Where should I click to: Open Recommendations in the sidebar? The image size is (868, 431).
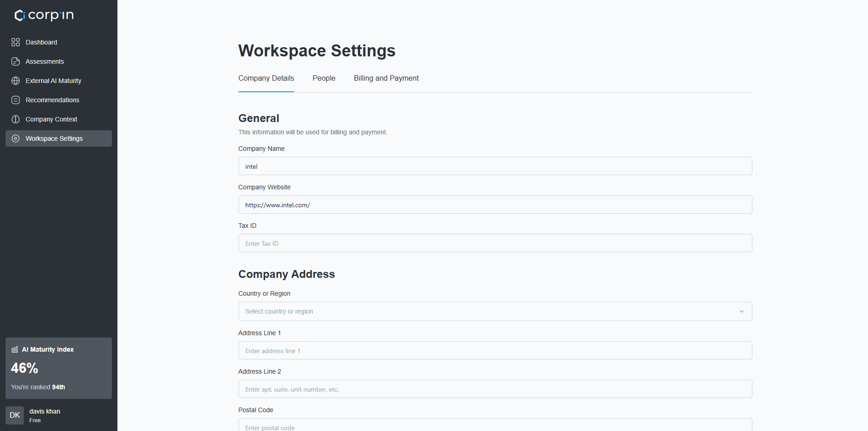59,100
